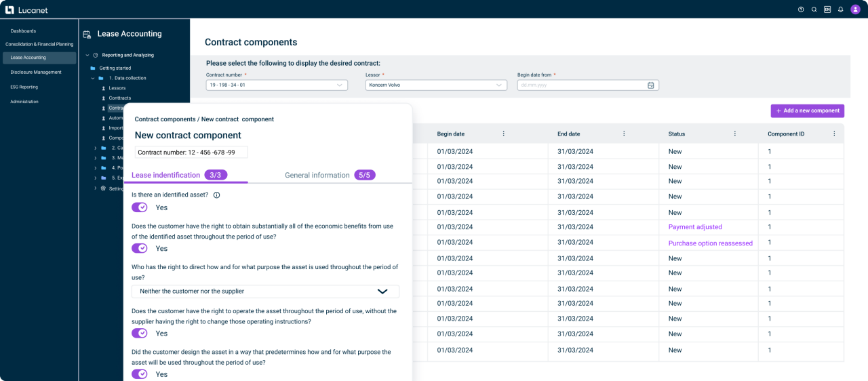This screenshot has height=381, width=868.
Task: Open the Contract number dropdown
Action: pos(277,85)
